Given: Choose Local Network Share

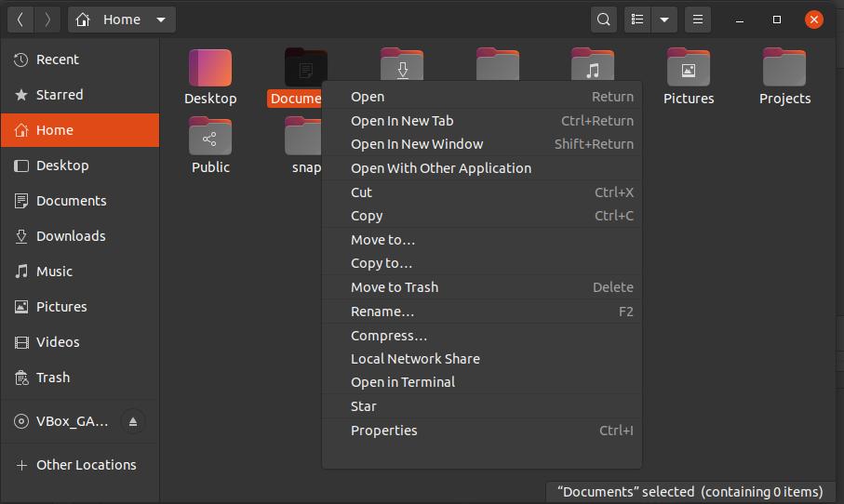Looking at the screenshot, I should click(x=482, y=359).
